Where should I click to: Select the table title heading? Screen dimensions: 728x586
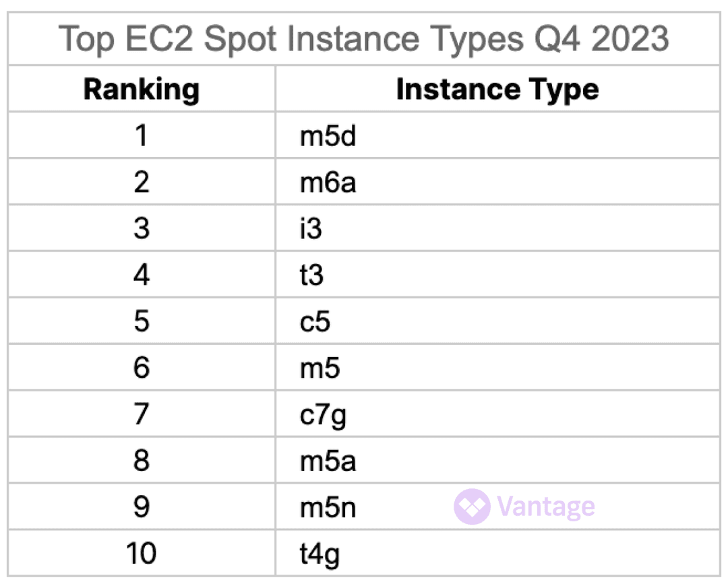[x=364, y=39]
